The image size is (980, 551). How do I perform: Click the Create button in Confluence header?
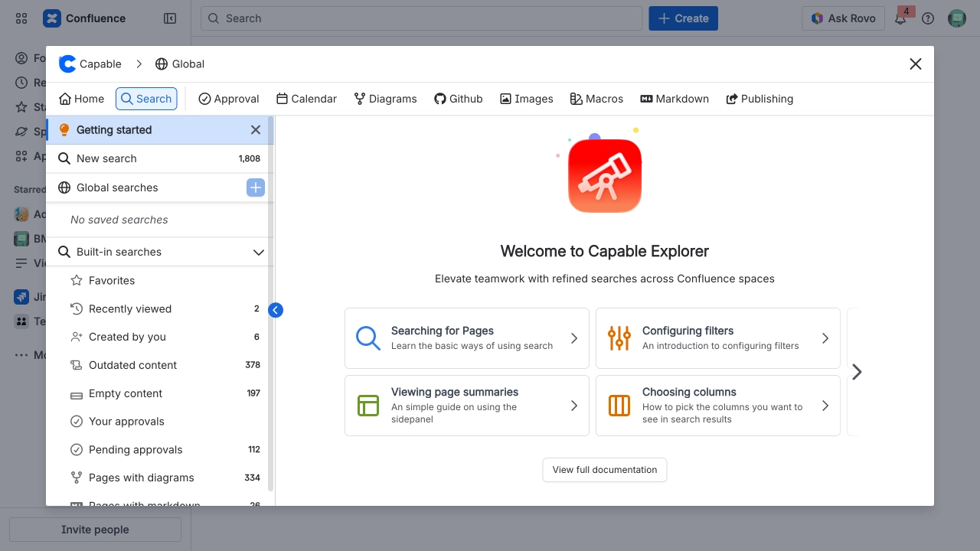(683, 18)
